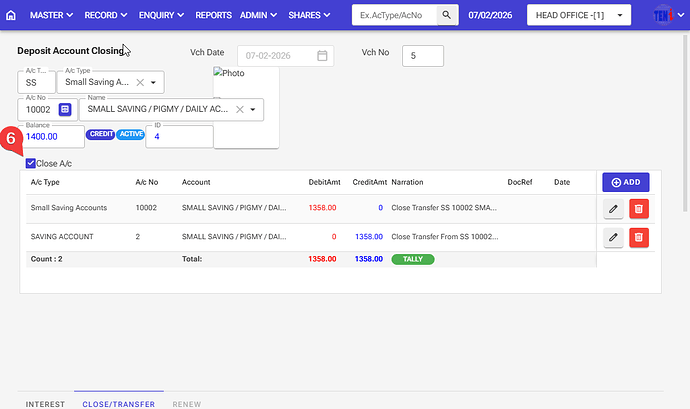This screenshot has width=690, height=409.
Task: Open the Vch Date calendar icon
Action: coord(321,56)
